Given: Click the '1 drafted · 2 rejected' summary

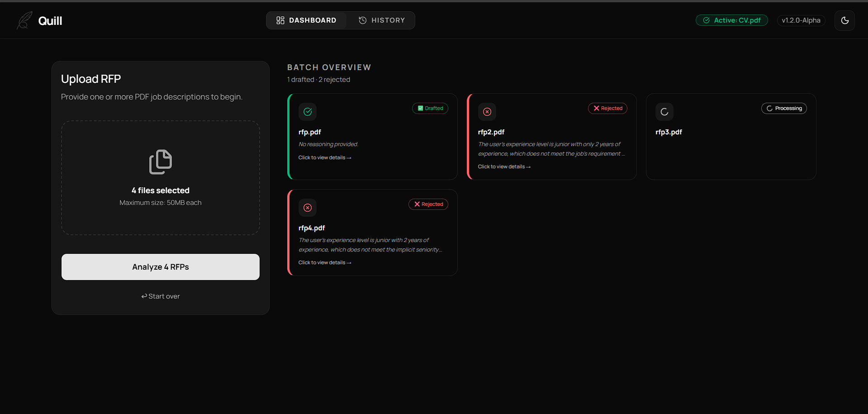Looking at the screenshot, I should [x=319, y=80].
